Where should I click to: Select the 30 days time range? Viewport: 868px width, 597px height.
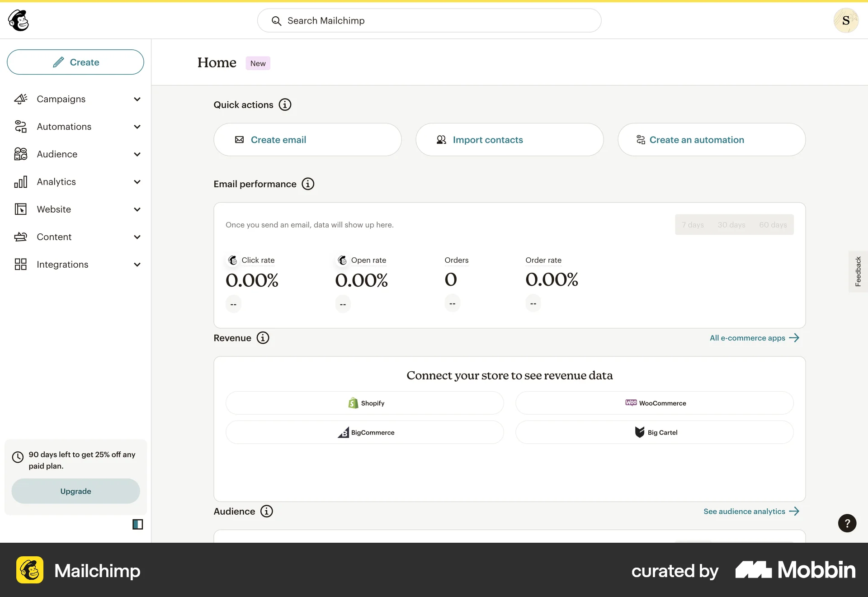[731, 224]
